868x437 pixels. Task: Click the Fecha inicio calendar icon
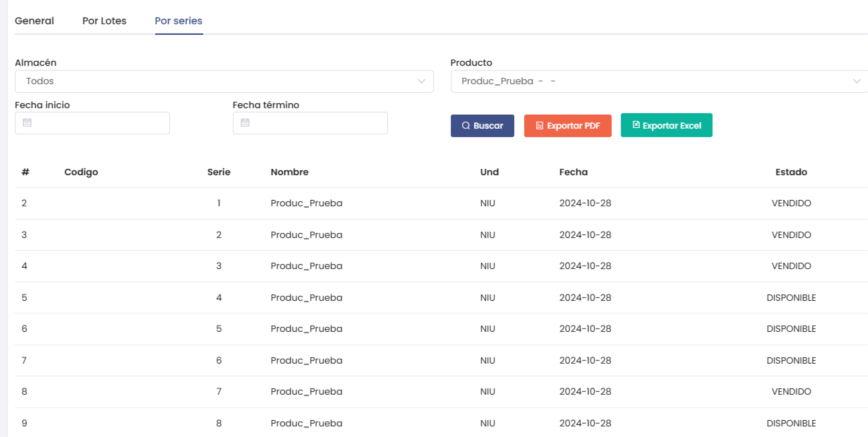27,123
